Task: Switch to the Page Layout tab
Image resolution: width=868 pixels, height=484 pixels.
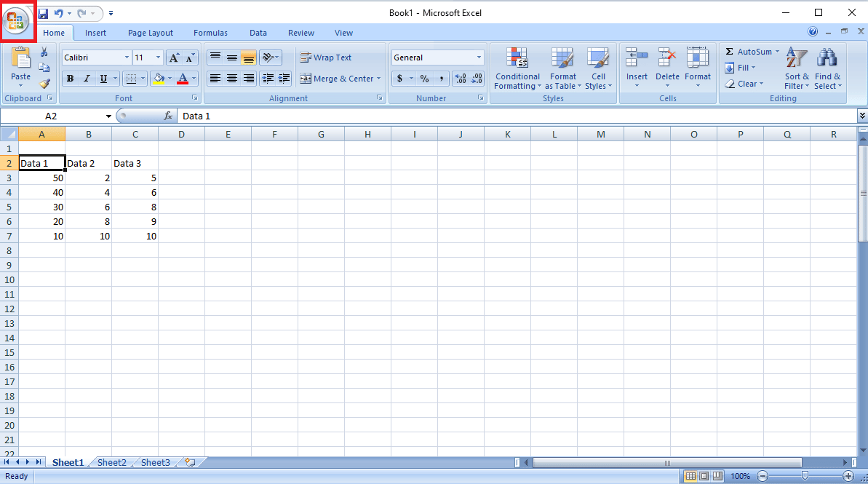Action: click(151, 33)
